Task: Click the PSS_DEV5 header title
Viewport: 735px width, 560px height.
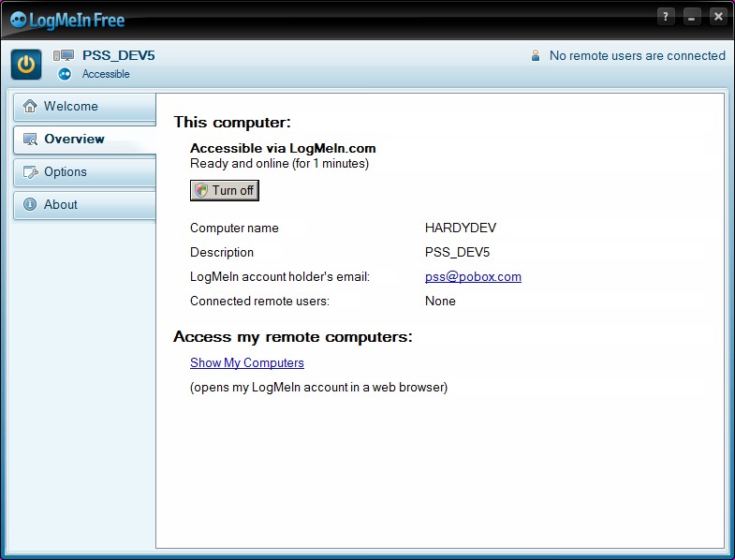Action: pos(119,55)
